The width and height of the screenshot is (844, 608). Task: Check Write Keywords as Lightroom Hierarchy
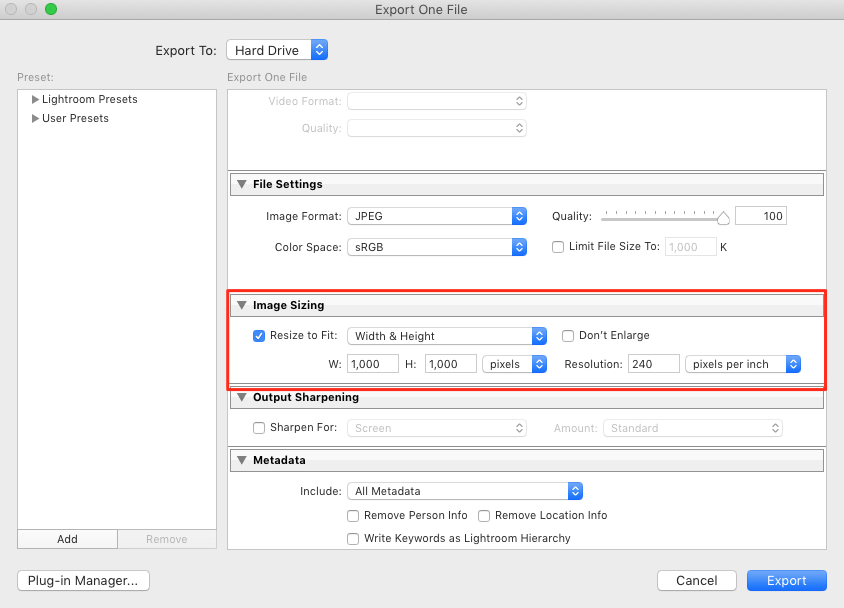tap(353, 539)
